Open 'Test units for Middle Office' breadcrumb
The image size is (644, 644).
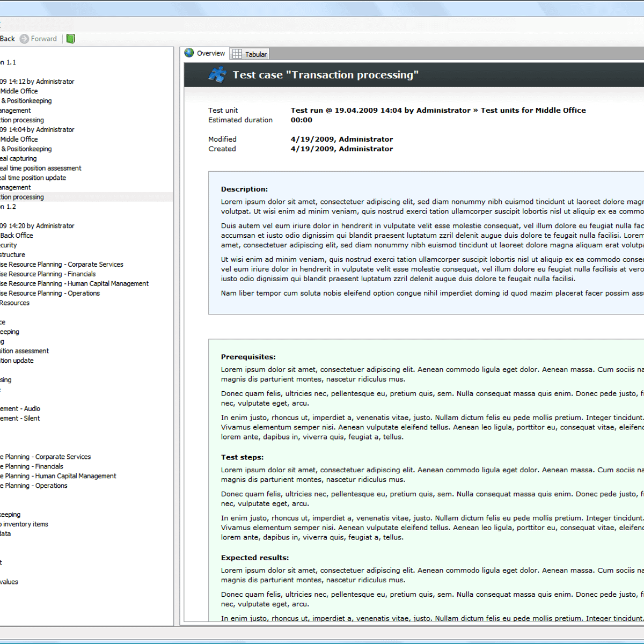pyautogui.click(x=533, y=110)
